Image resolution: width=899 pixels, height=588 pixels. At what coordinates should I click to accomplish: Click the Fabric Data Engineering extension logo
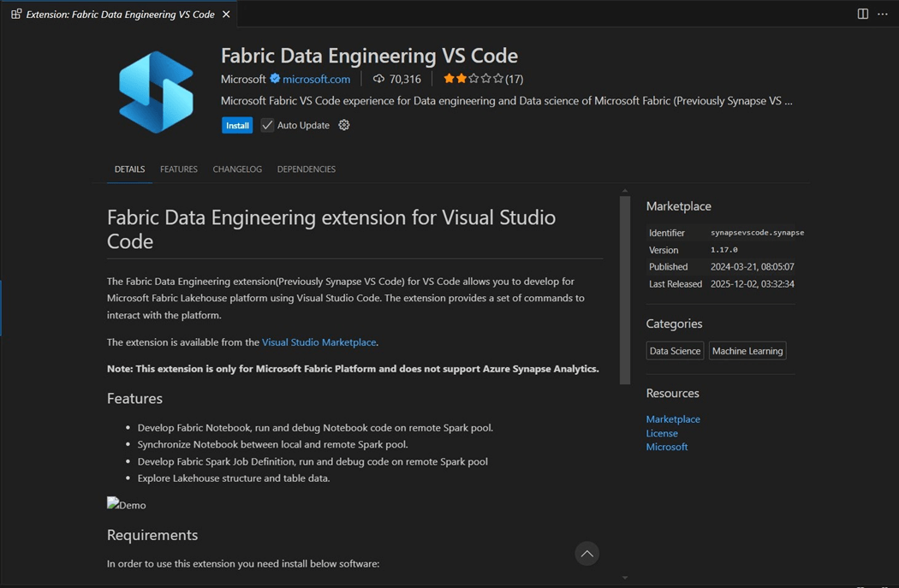156,92
